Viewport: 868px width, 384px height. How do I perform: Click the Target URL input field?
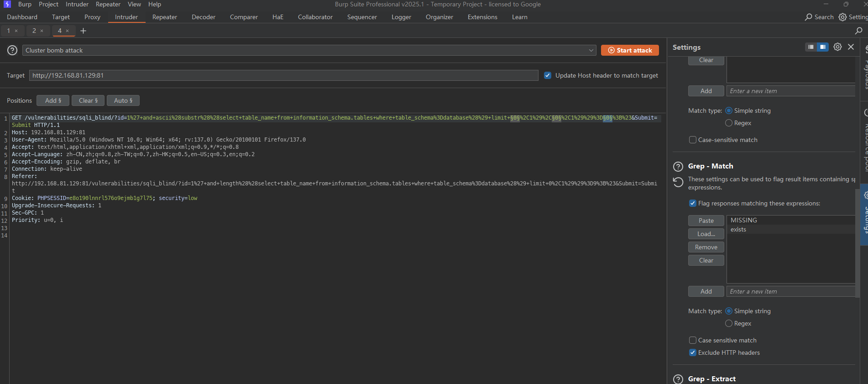point(283,75)
